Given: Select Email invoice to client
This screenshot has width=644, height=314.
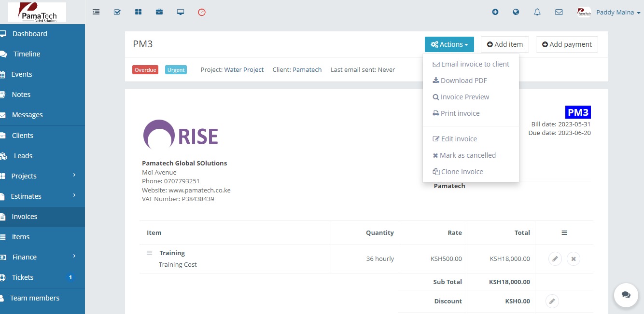Looking at the screenshot, I should (x=471, y=64).
